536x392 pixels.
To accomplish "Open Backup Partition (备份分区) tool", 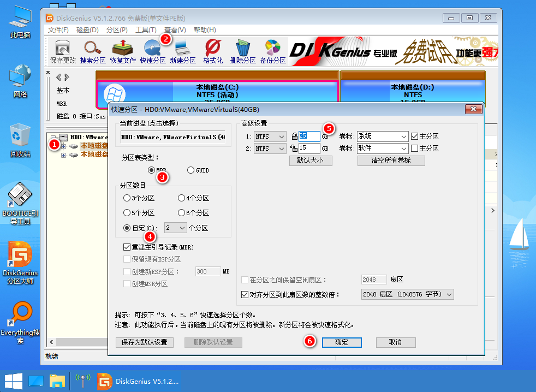I will [x=273, y=51].
